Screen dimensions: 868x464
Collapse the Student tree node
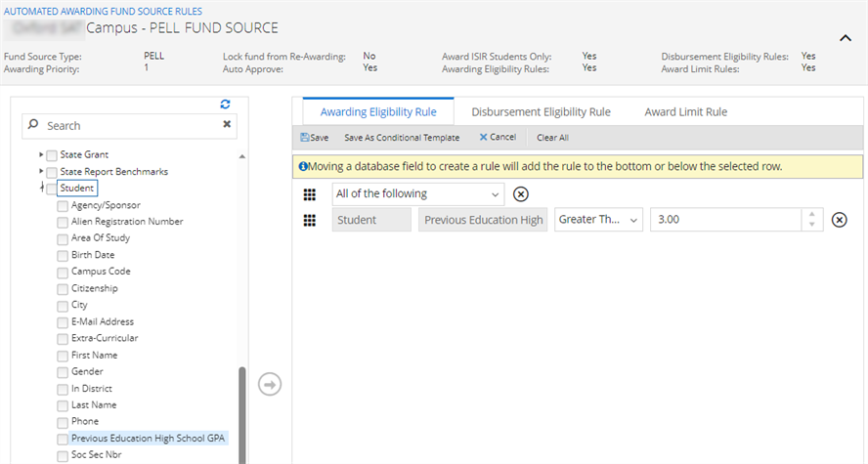pyautogui.click(x=42, y=188)
